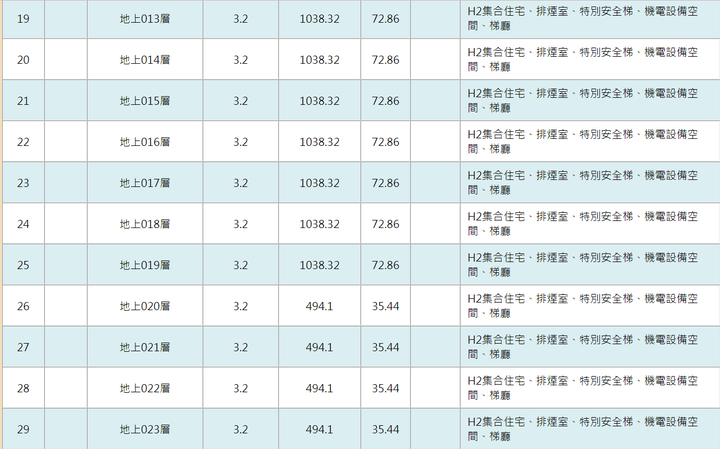Click floor label 地上014層

click(x=145, y=60)
